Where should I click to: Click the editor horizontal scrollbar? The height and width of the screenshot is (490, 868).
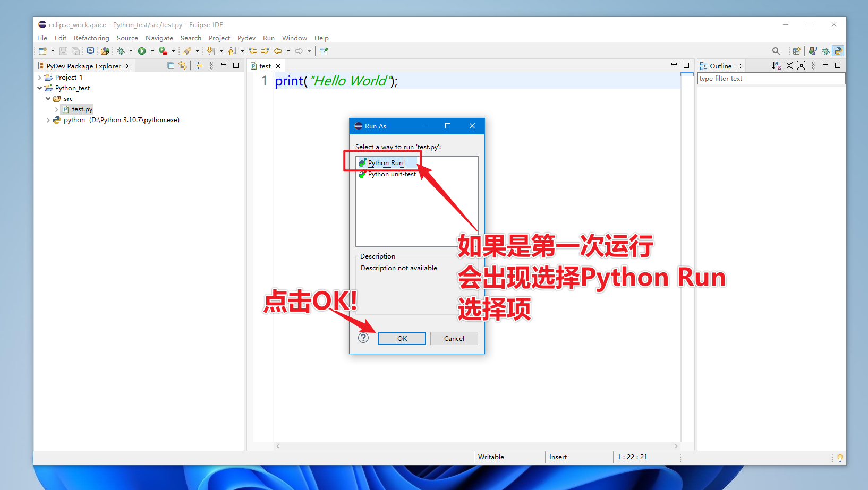click(477, 446)
